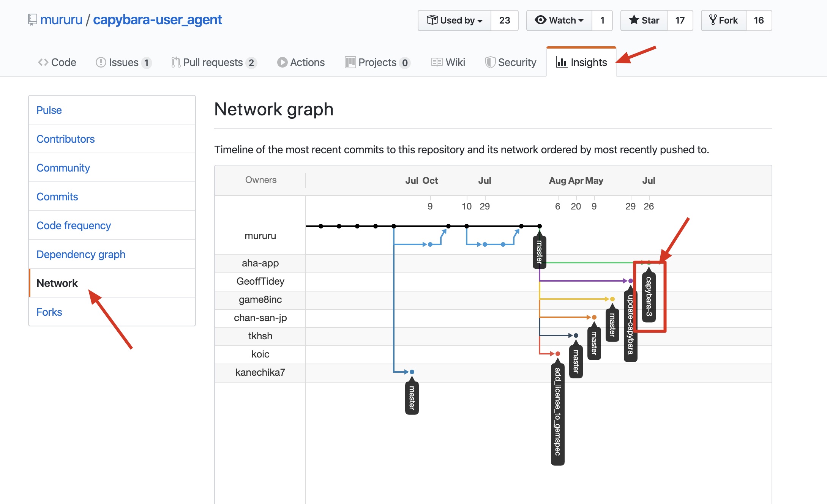
Task: Click the Actions play icon
Action: [282, 62]
